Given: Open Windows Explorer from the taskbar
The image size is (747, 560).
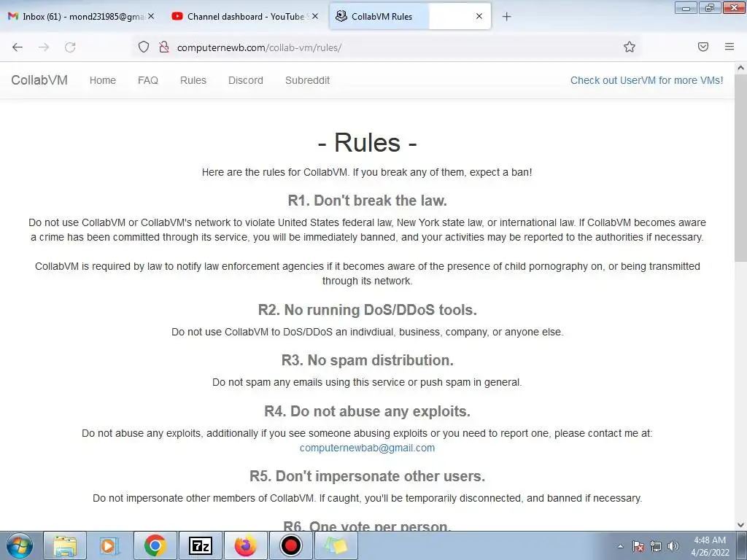Looking at the screenshot, I should tap(65, 545).
